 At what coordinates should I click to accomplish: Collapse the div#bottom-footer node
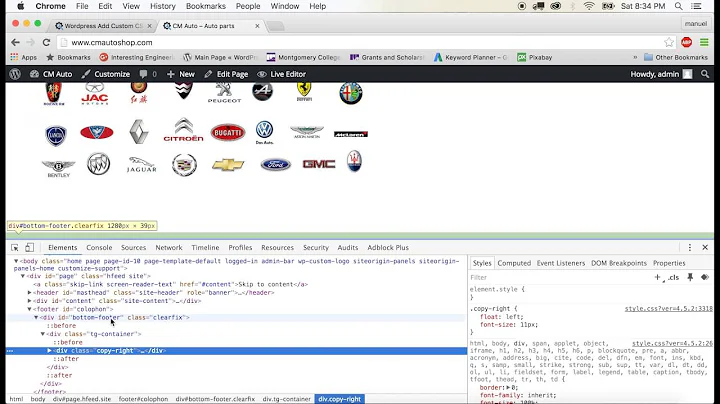pos(36,317)
